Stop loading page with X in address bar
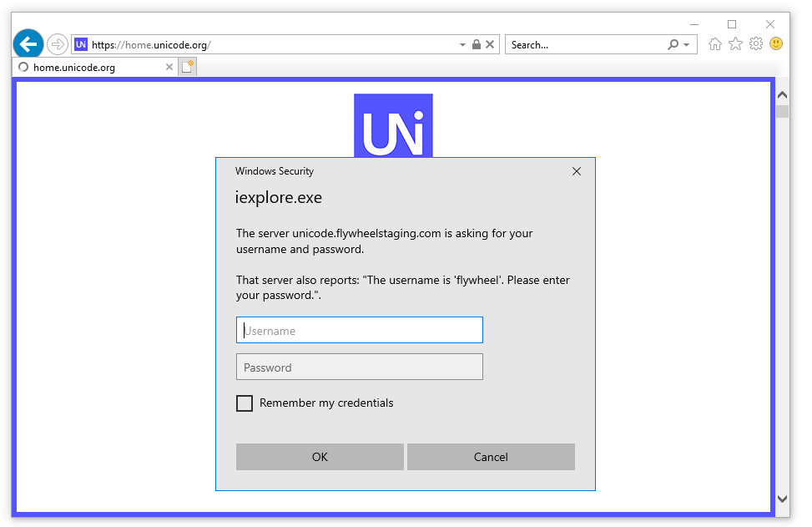The width and height of the screenshot is (812, 527). pyautogui.click(x=490, y=44)
